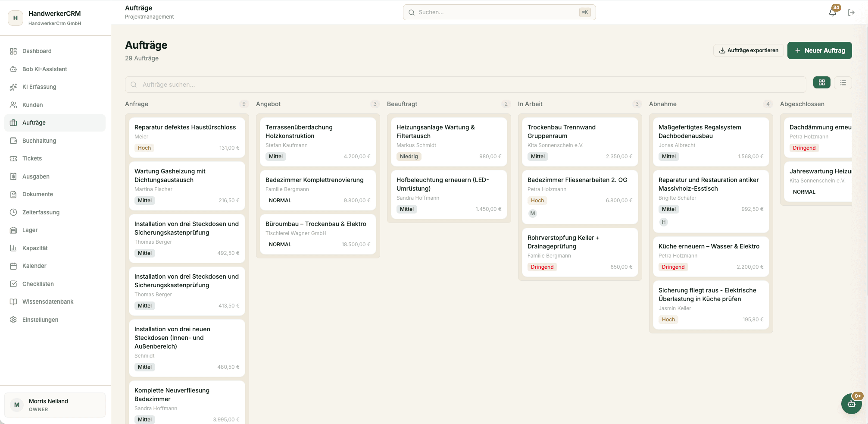This screenshot has width=868, height=424.
Task: Open the Checklisten checkbox icon
Action: [x=13, y=284]
